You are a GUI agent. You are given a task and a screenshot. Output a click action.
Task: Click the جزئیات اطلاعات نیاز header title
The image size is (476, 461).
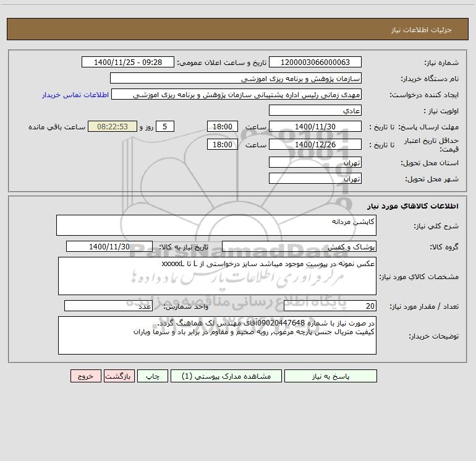(x=422, y=30)
